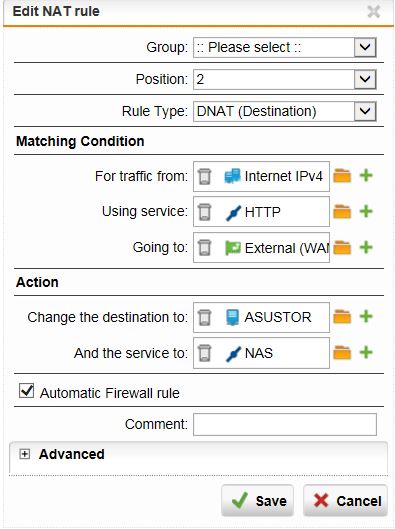Open folder icon beside For traffic from
The height and width of the screenshot is (529, 395).
coord(342,176)
